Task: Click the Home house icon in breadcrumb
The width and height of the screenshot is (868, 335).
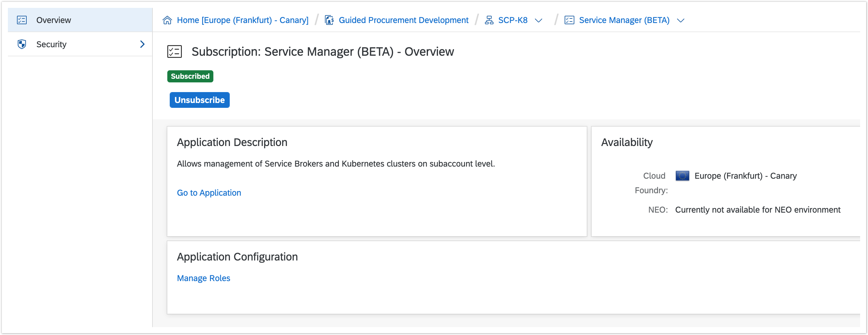Action: pos(167,20)
